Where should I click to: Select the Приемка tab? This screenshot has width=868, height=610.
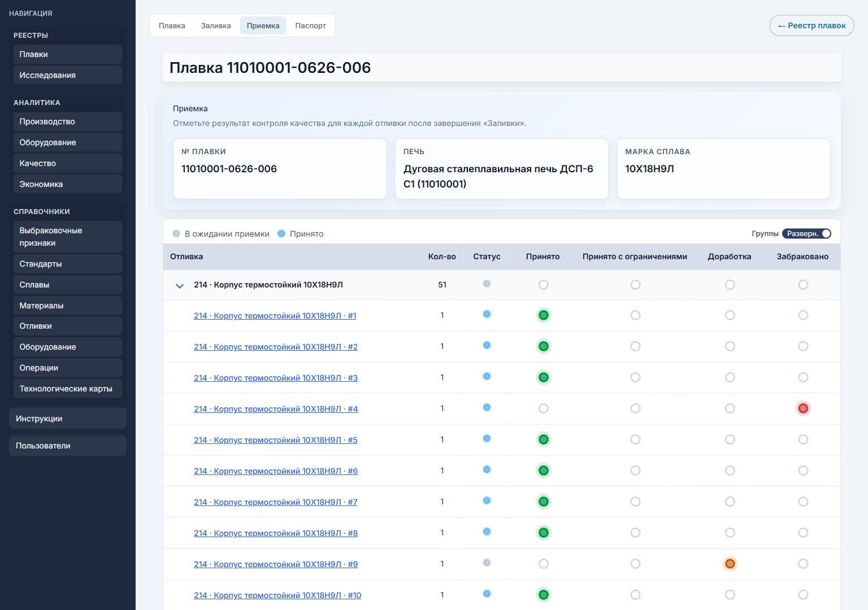click(x=263, y=25)
